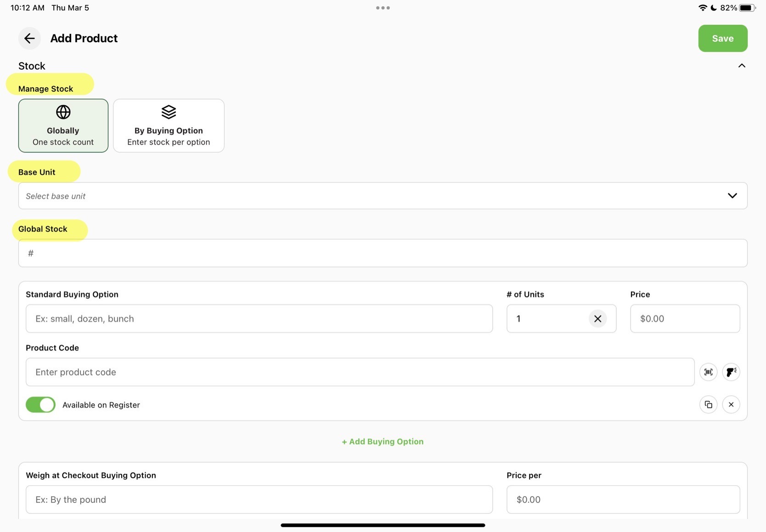766x532 pixels.
Task: Click Add Buying Option link
Action: (383, 442)
